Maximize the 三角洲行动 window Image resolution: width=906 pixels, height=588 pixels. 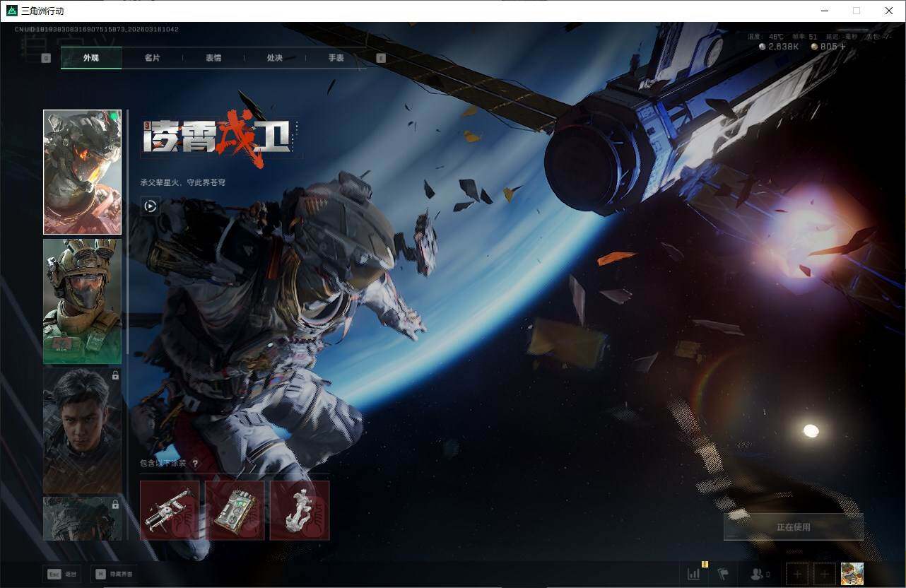pyautogui.click(x=857, y=11)
